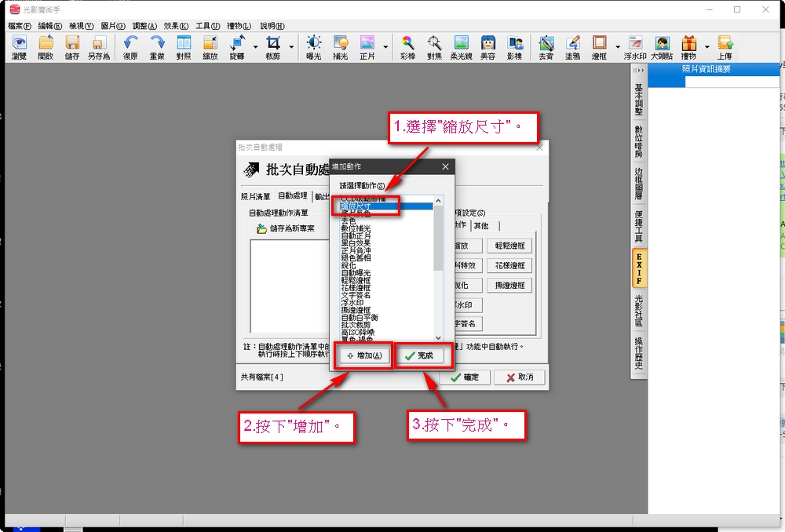Click the 儲存 (Save) toolbar icon
785x532 pixels.
[72, 47]
